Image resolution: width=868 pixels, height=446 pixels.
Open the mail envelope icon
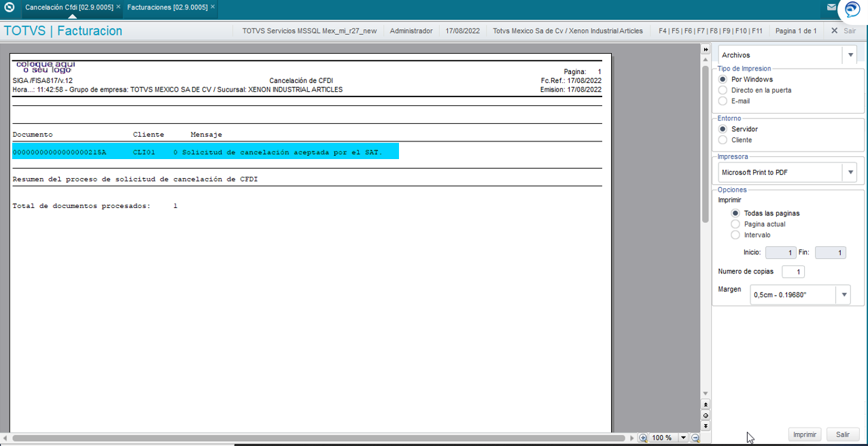[x=831, y=7]
